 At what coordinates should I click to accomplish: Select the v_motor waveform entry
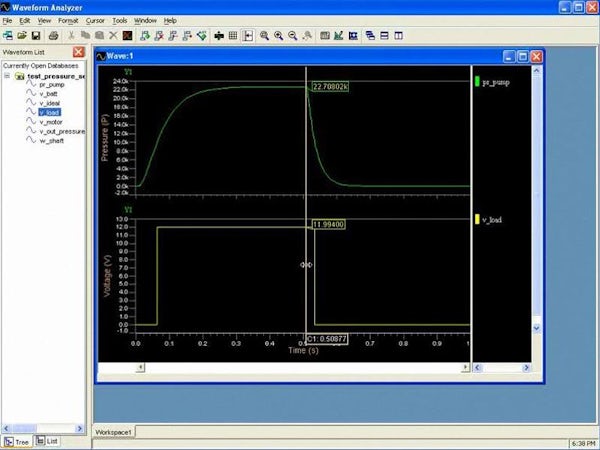click(x=52, y=122)
